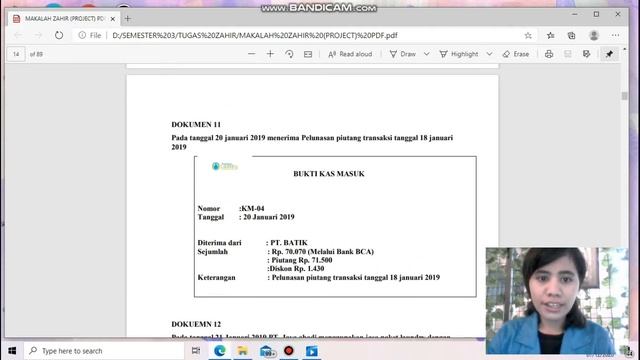This screenshot has height=360, width=640.
Task: Click the webcam video overlay
Action: coord(557,301)
